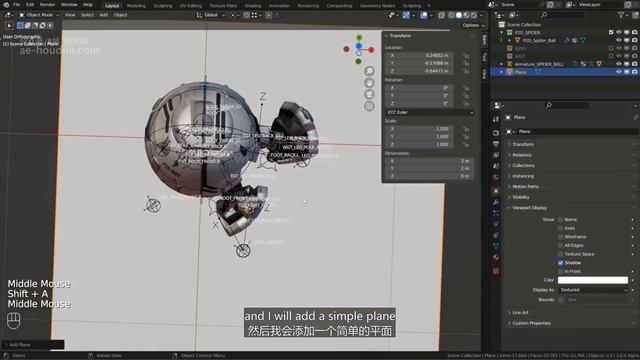Expand the Add Plane operator panel
Screen dimensions: 640x360
(33, 345)
